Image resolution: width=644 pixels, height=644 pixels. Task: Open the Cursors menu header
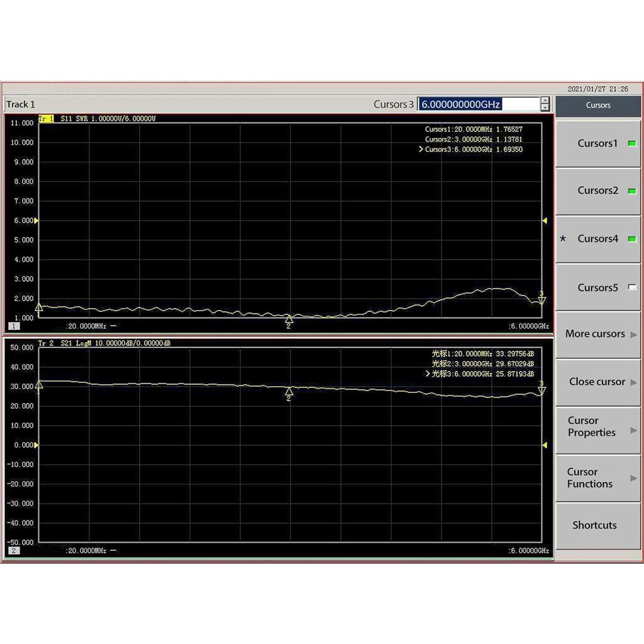pyautogui.click(x=598, y=105)
